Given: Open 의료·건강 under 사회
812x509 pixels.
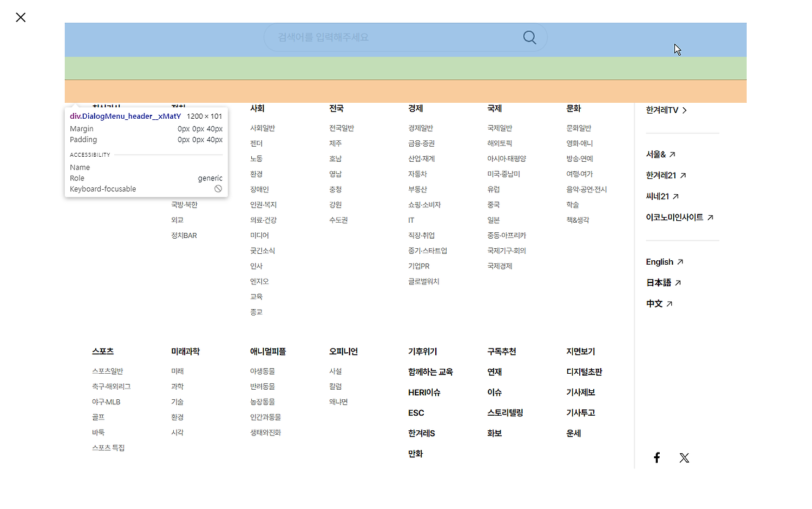Looking at the screenshot, I should tap(263, 220).
